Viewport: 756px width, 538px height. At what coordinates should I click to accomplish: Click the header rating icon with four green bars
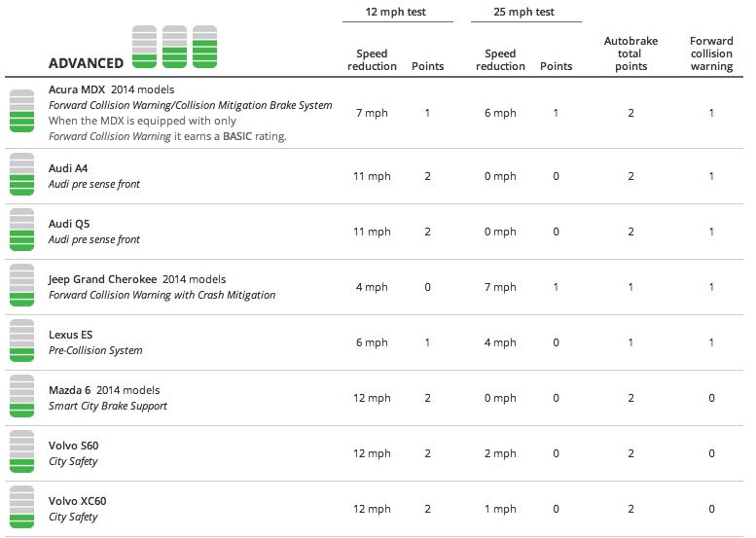[204, 47]
